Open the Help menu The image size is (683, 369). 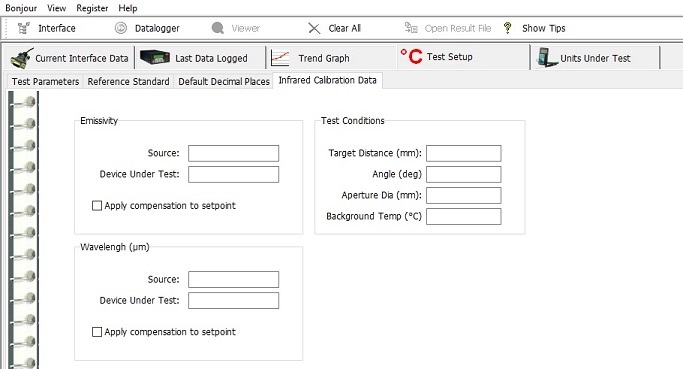pyautogui.click(x=128, y=8)
